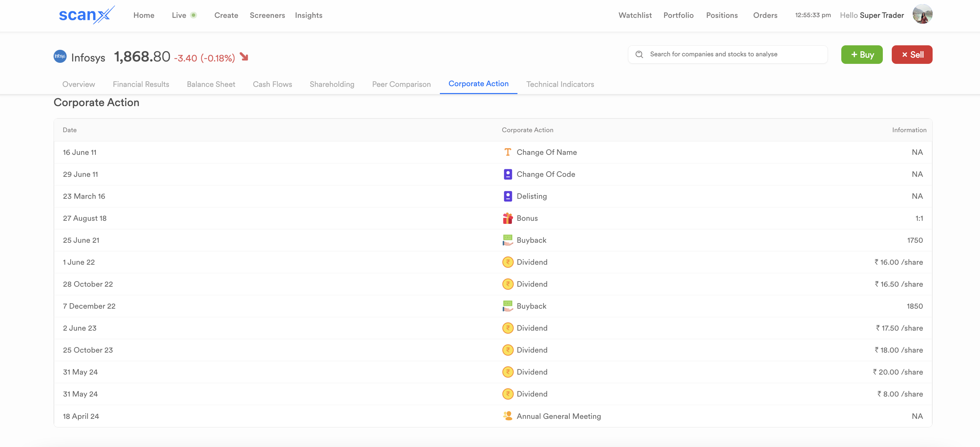Go to Orders
The width and height of the screenshot is (980, 447).
click(x=765, y=15)
